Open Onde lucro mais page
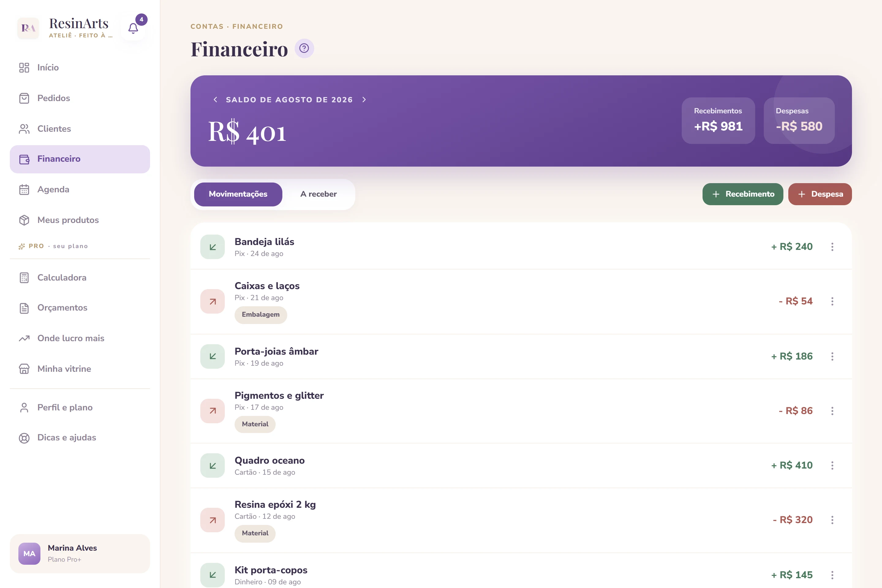 (x=80, y=338)
